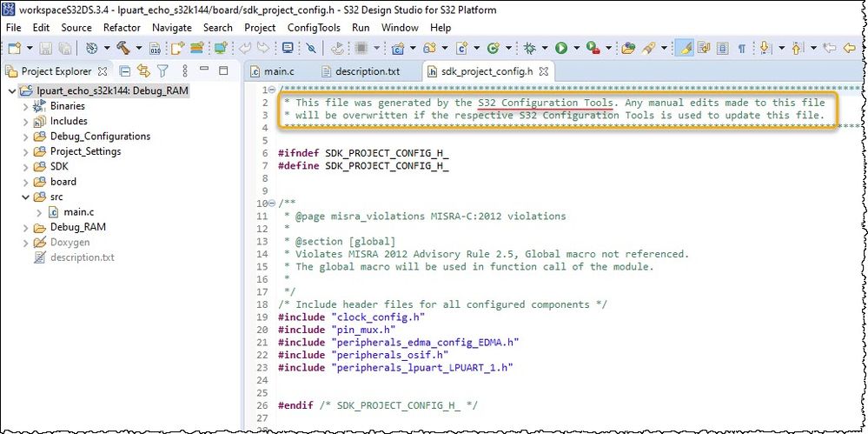
Task: Click the Next Annotation arrow icon
Action: pos(765,48)
